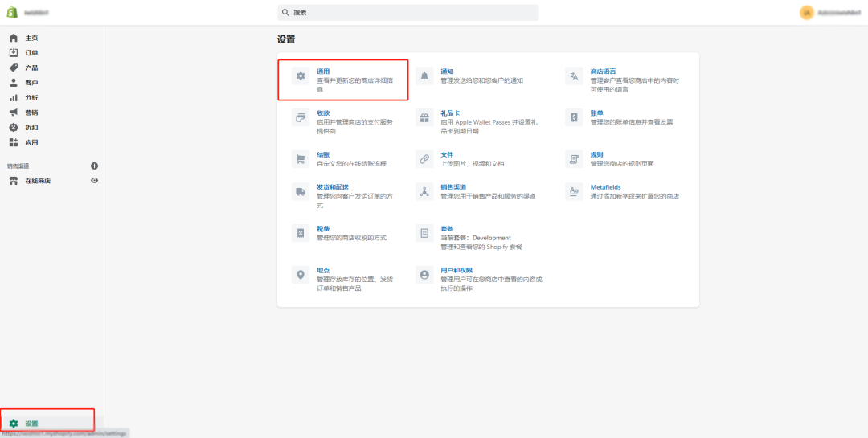Toggle the eye icon next to 在线商店
Screen dimensions: 868x438
(95, 181)
